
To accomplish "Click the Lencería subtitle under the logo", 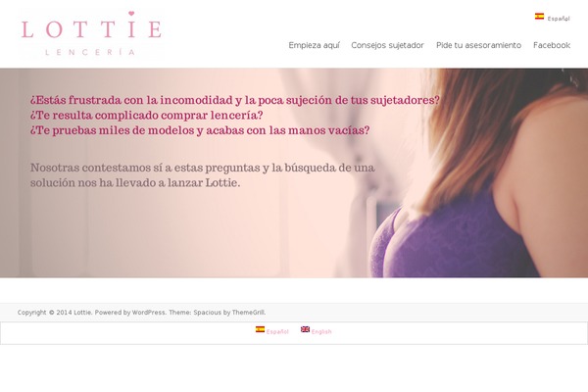I will pyautogui.click(x=90, y=52).
